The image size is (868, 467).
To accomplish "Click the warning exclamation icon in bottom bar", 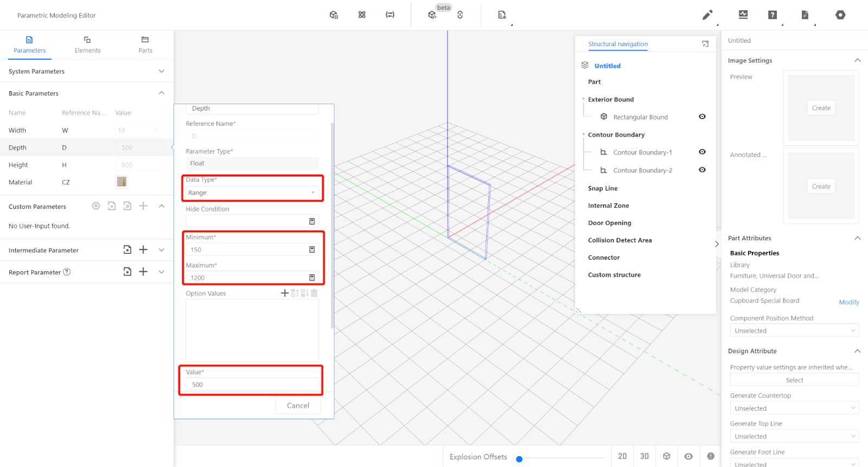I will 711,456.
